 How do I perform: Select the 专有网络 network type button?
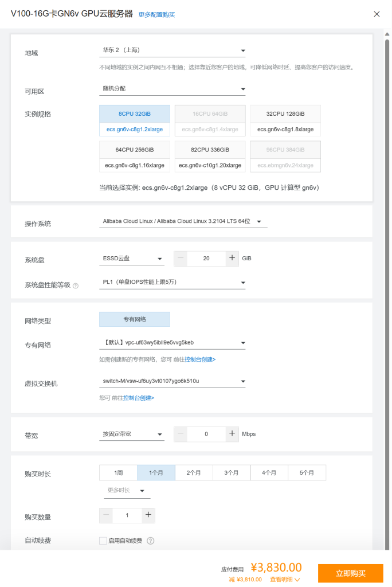pos(135,319)
